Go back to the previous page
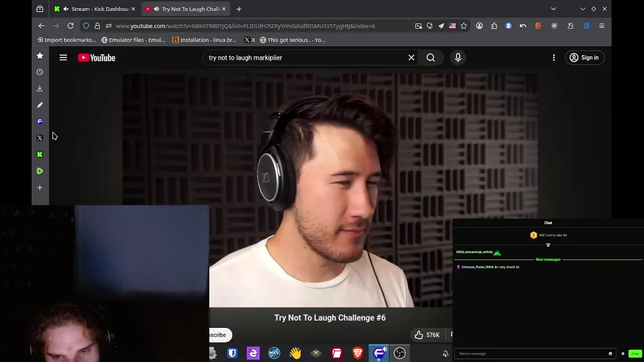 pyautogui.click(x=41, y=26)
